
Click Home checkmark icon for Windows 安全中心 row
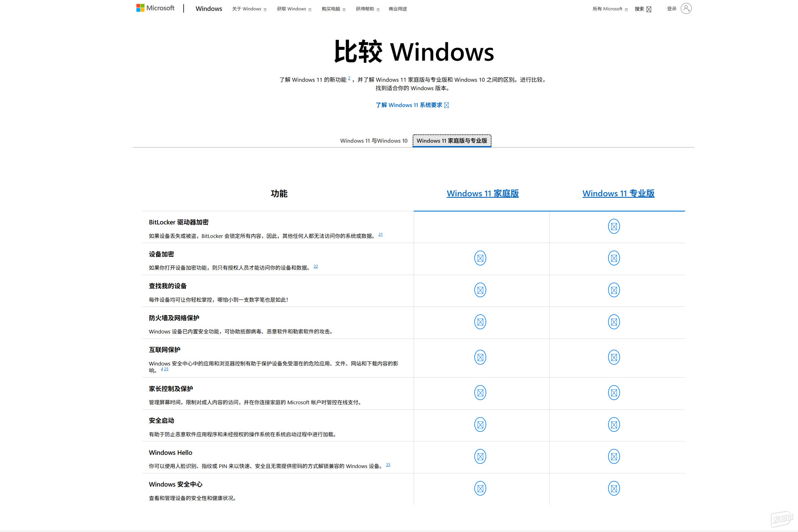[x=480, y=488]
